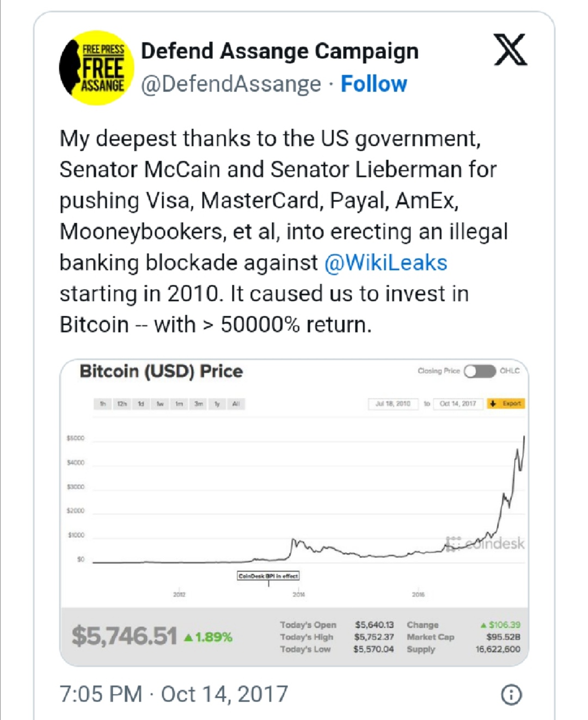This screenshot has width=588, height=720.
Task: Select the 3m time range
Action: tap(199, 404)
